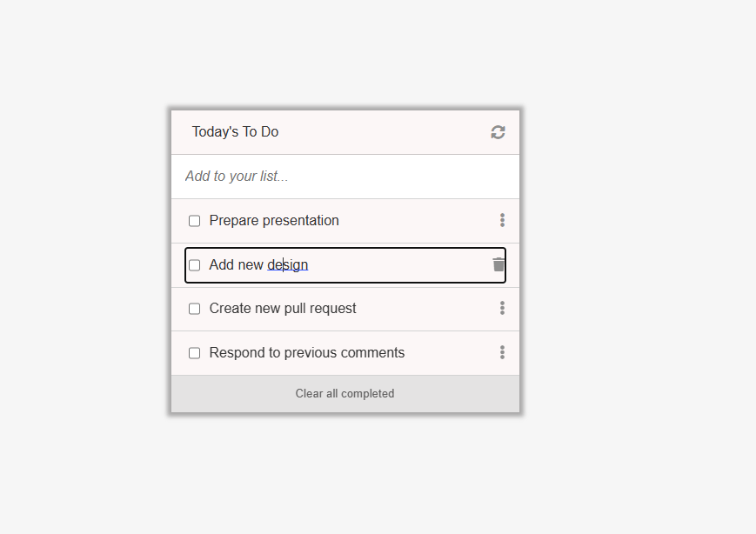Open the three-dot menu for Prepare presentation

[x=502, y=220]
